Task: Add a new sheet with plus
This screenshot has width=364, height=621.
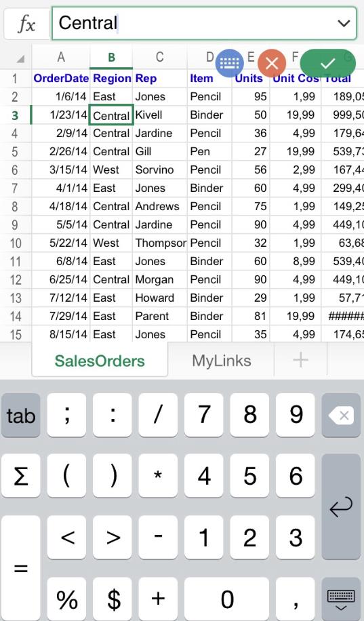Action: coord(301,359)
